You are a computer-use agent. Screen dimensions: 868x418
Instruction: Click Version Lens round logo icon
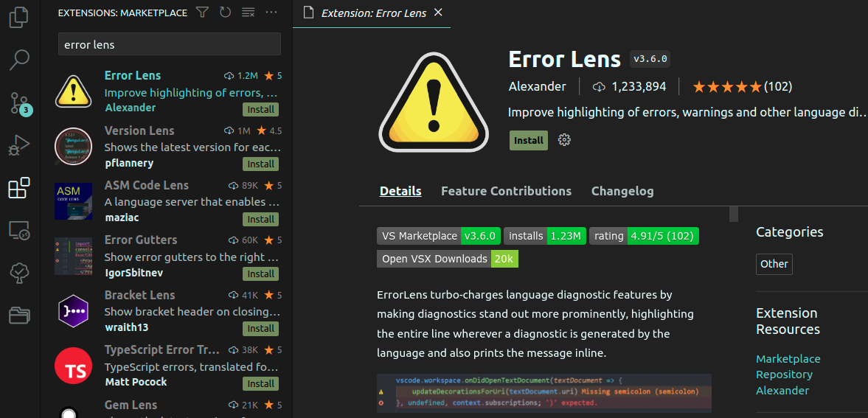click(74, 146)
